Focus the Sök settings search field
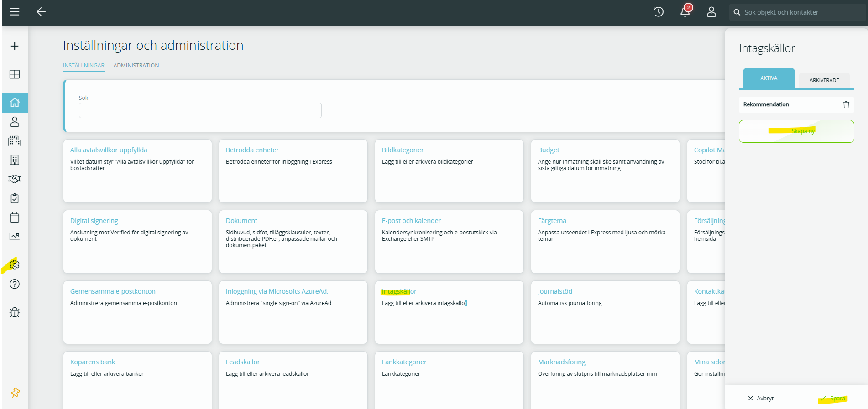The width and height of the screenshot is (868, 409). 200,110
